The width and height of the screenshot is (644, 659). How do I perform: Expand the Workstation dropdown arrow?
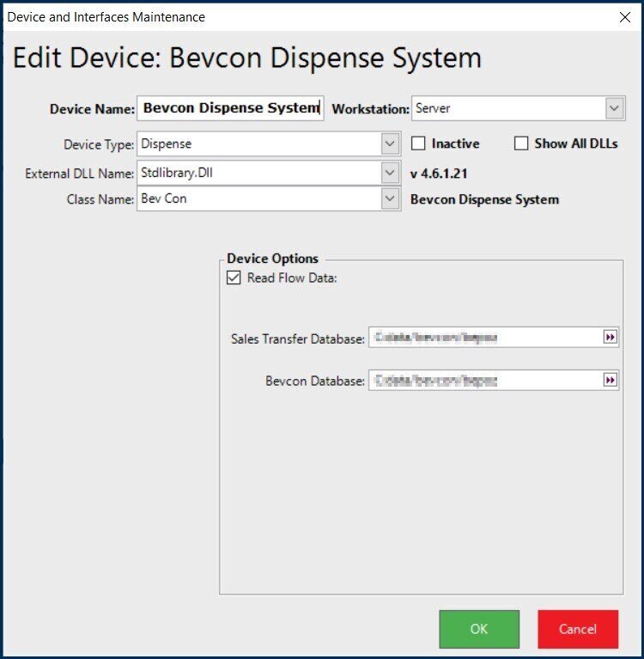click(x=614, y=108)
